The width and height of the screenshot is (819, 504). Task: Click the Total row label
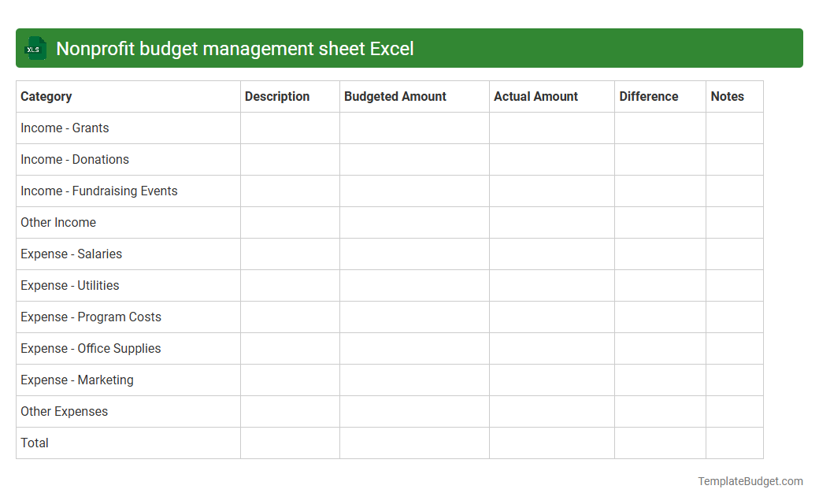(x=35, y=443)
